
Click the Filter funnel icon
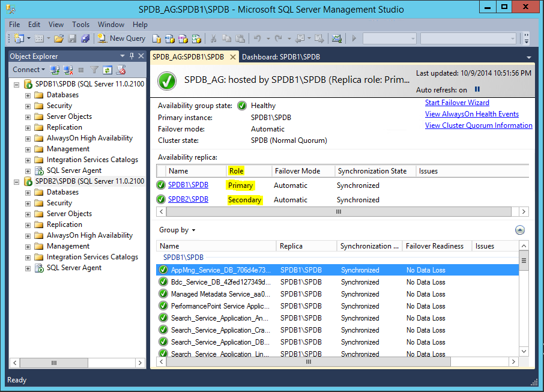[x=94, y=70]
